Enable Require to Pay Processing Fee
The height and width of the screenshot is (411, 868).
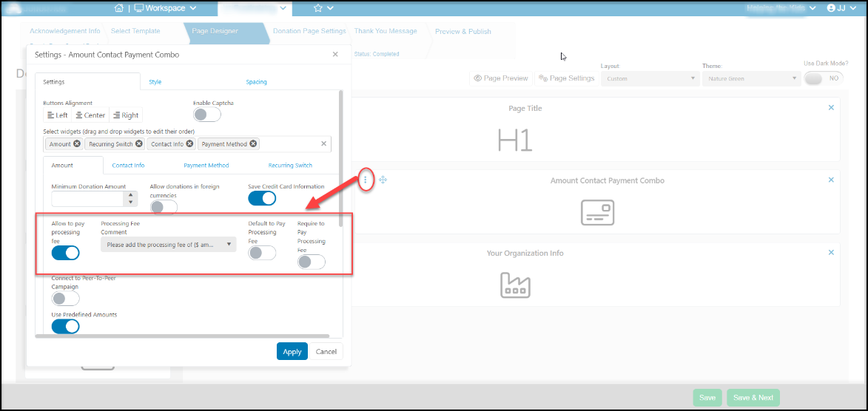311,262
